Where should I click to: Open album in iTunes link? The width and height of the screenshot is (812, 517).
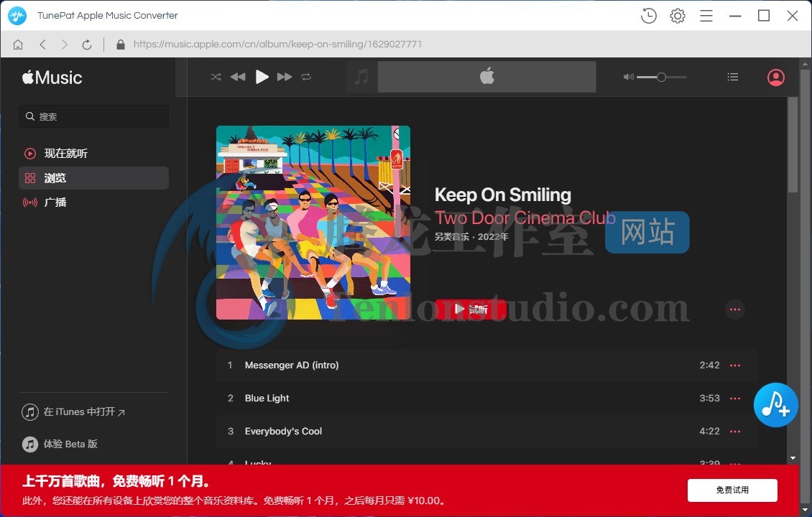pos(73,412)
